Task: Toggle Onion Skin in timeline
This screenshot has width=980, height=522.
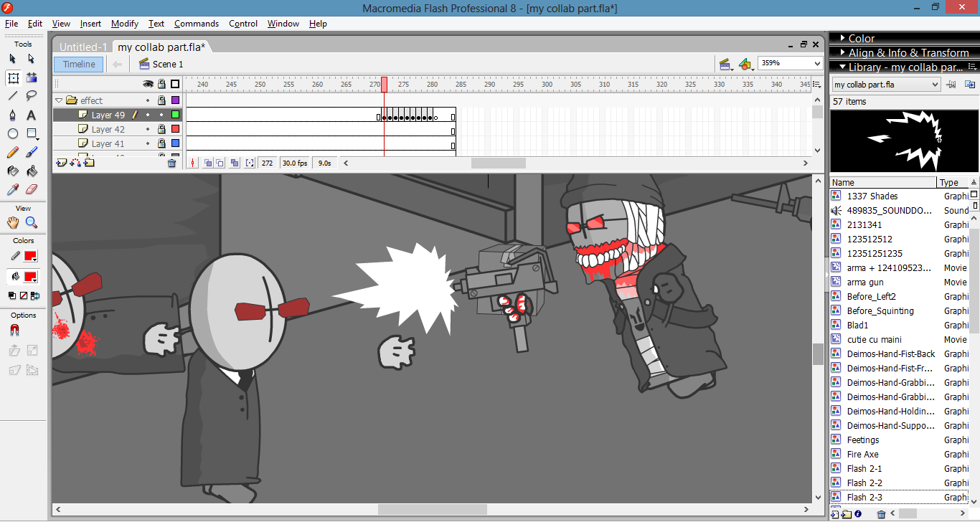Action: click(x=207, y=163)
